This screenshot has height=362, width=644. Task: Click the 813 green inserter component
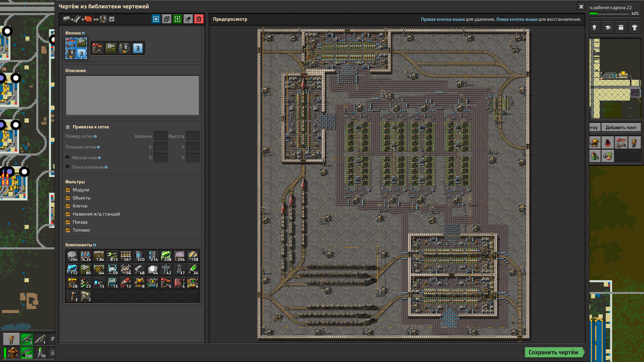[112, 256]
